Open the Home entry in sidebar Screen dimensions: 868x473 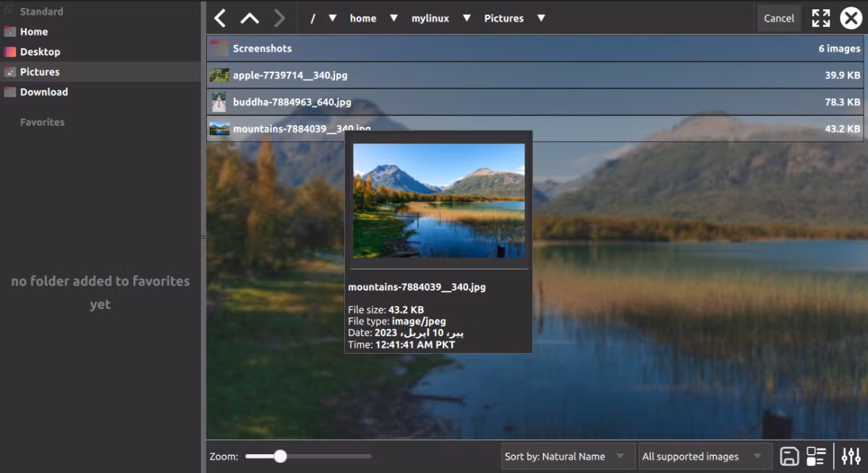click(x=100, y=32)
